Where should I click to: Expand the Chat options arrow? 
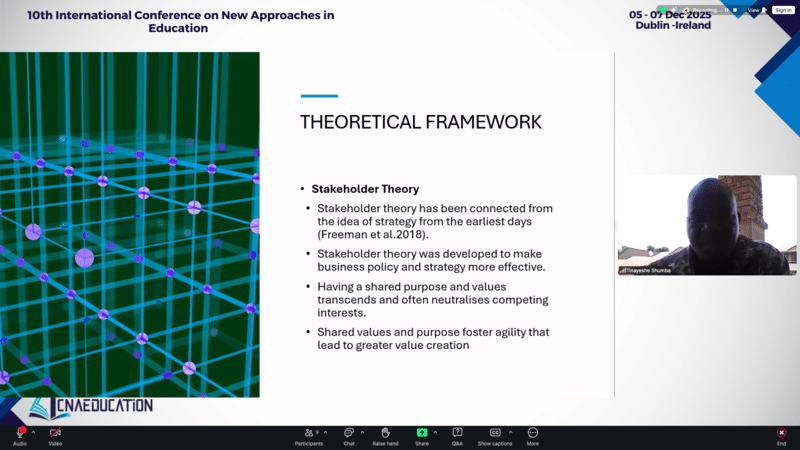click(x=362, y=432)
